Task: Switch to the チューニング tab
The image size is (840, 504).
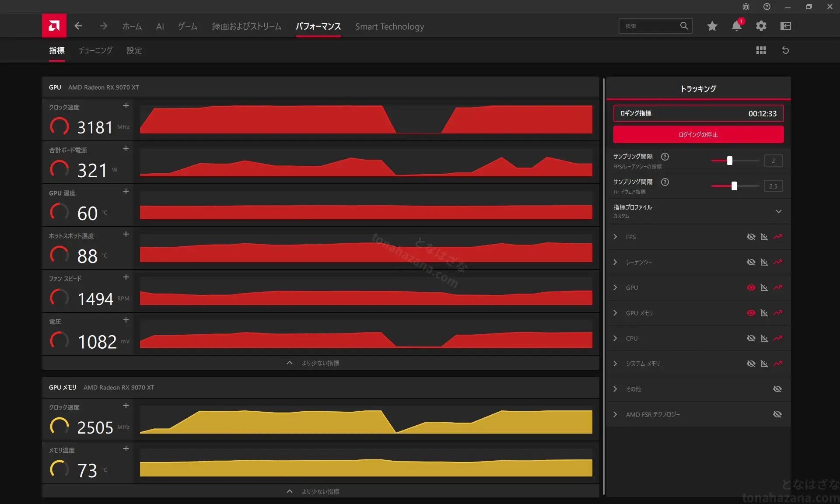Action: click(95, 50)
